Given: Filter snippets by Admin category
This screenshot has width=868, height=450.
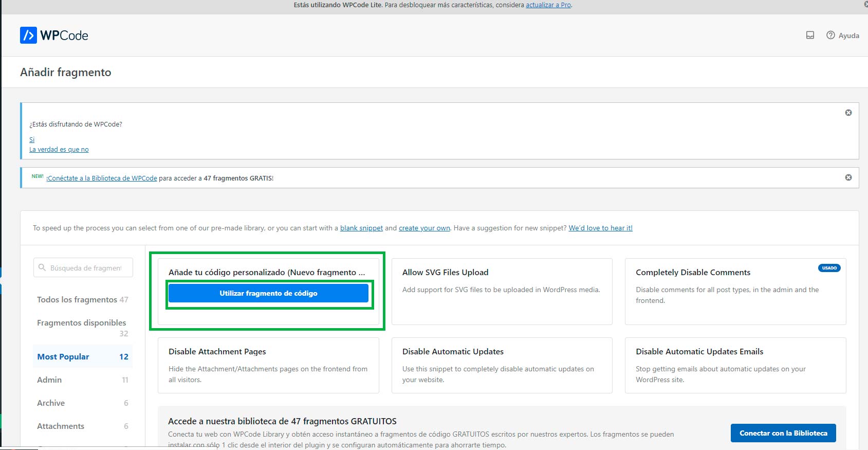Looking at the screenshot, I should (83, 380).
